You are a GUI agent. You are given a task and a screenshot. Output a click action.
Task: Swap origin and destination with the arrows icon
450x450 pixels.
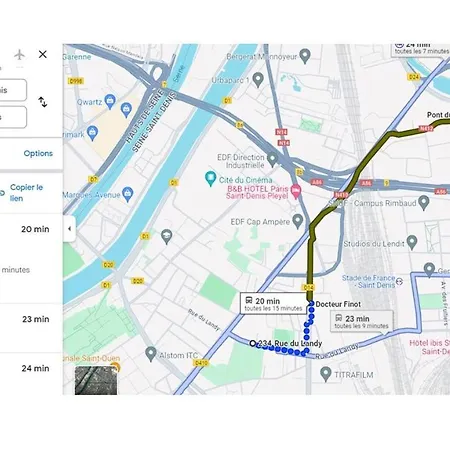click(43, 102)
